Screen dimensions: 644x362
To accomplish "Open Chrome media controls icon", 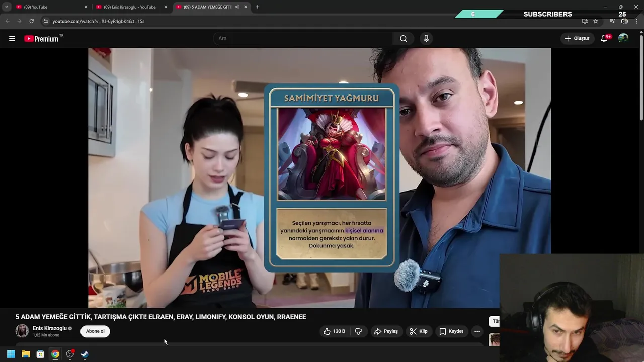I will (612, 21).
